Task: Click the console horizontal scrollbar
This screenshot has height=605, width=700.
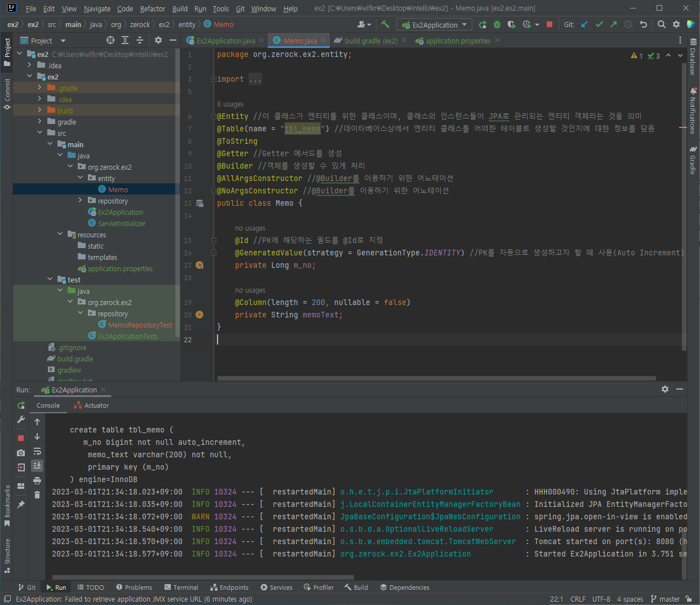Action: (203, 577)
